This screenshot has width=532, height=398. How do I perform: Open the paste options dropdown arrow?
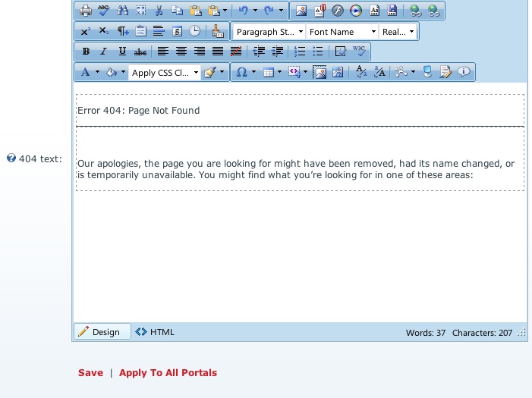click(225, 11)
